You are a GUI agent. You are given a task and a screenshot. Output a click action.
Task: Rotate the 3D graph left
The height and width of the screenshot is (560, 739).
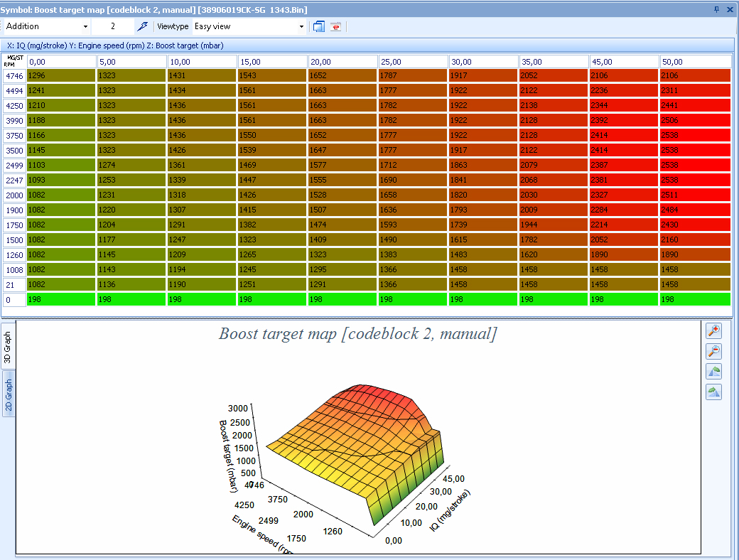point(713,371)
